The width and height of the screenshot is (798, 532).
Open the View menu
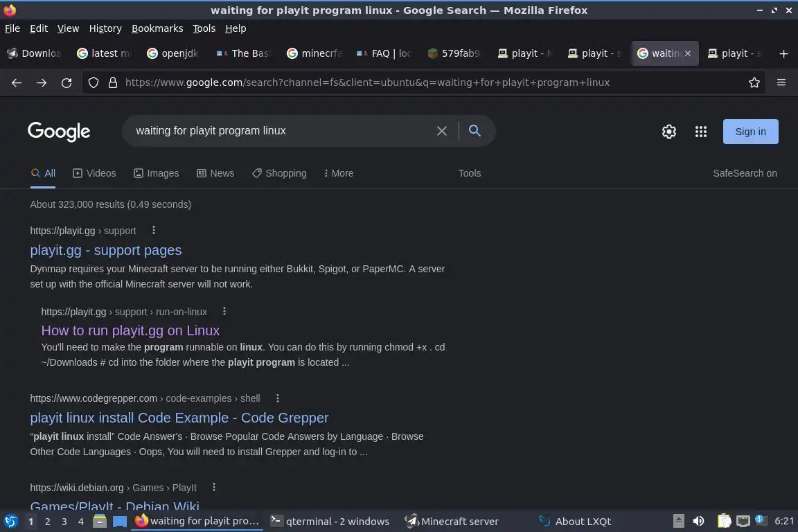(x=68, y=28)
